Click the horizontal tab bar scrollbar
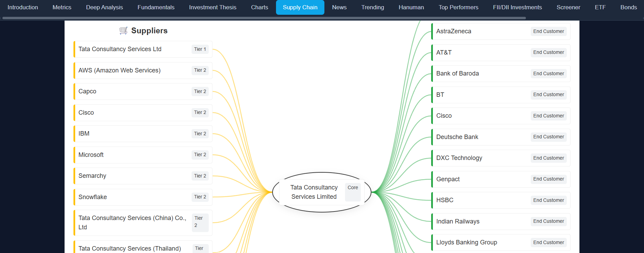The height and width of the screenshot is (253, 644). pos(264,18)
